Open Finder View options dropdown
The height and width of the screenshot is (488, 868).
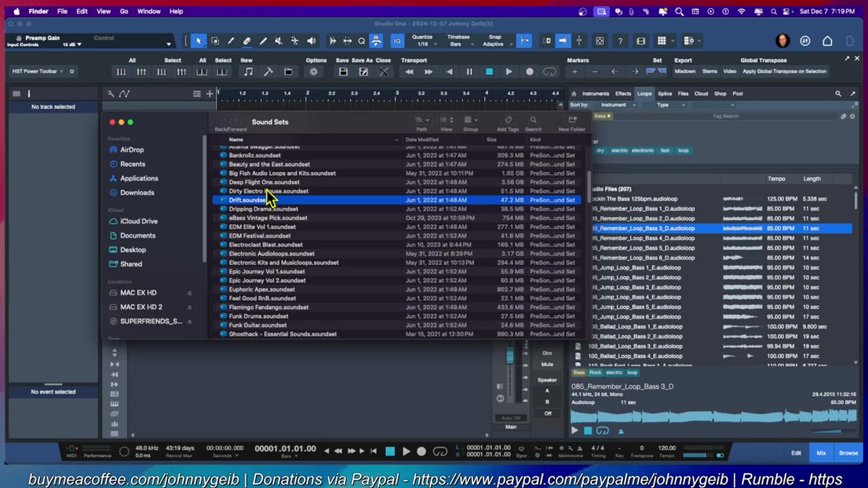click(x=446, y=121)
